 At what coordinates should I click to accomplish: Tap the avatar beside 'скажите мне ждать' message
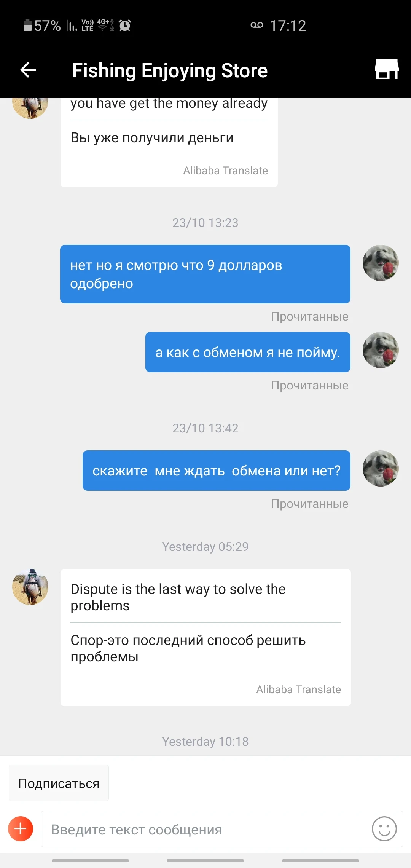click(x=381, y=469)
